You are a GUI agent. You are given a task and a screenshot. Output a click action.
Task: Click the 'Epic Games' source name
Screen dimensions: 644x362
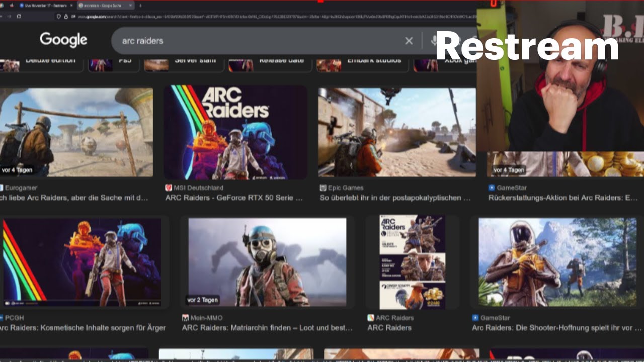346,188
